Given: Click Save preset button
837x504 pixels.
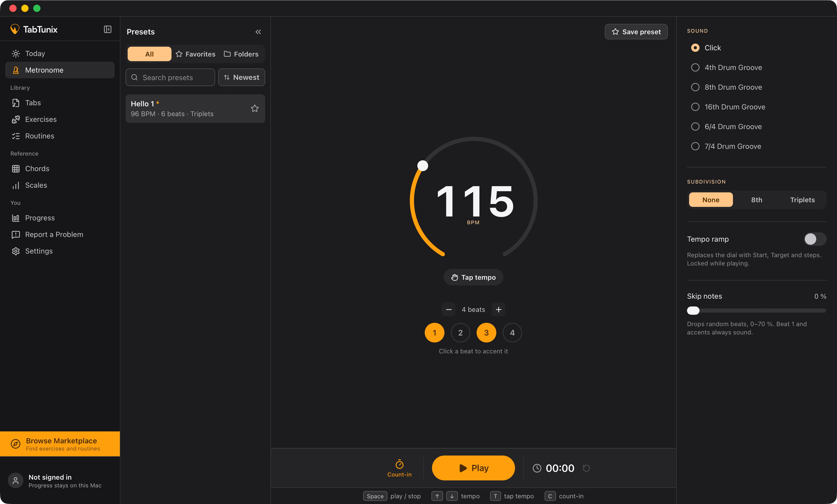Looking at the screenshot, I should pos(636,32).
